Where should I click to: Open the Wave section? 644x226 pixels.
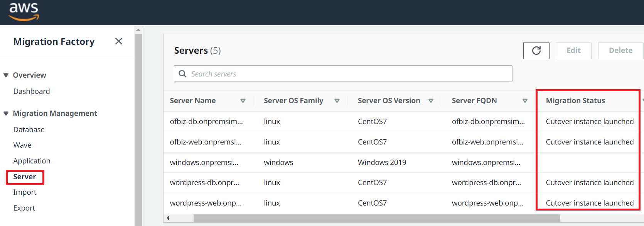click(22, 145)
